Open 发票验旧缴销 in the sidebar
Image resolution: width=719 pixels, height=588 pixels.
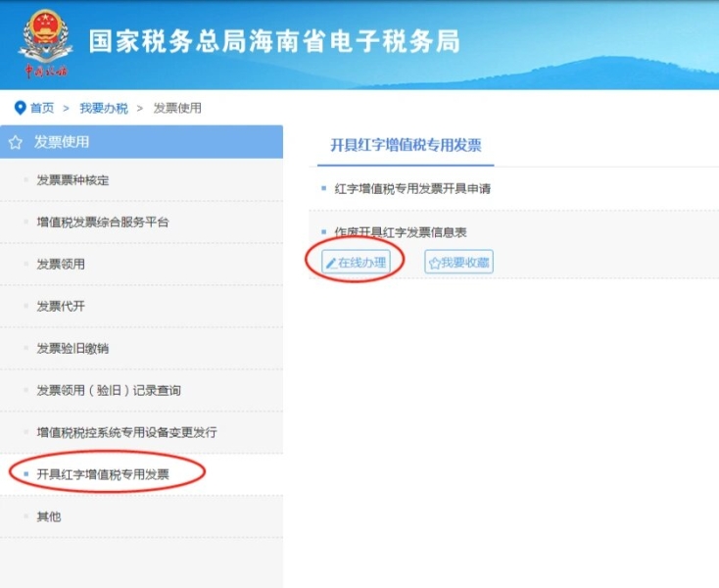click(72, 349)
